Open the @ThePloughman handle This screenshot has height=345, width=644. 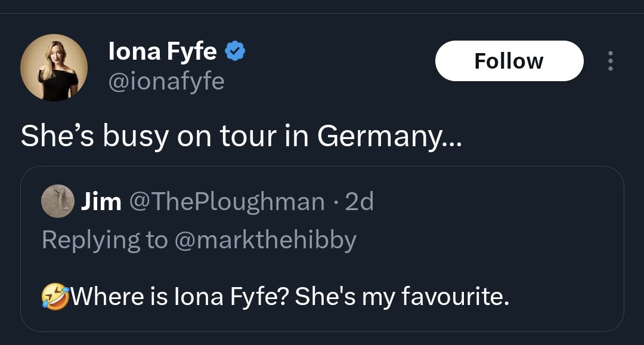coord(227,202)
